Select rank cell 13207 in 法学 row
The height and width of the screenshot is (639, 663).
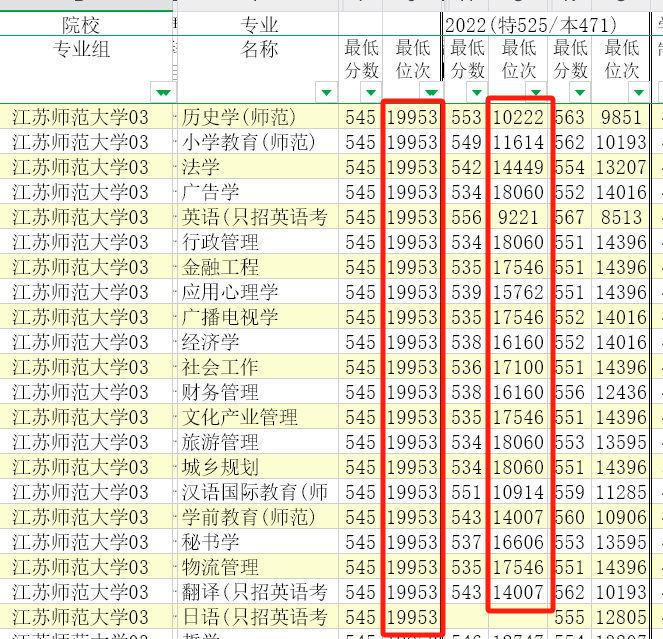pos(621,167)
